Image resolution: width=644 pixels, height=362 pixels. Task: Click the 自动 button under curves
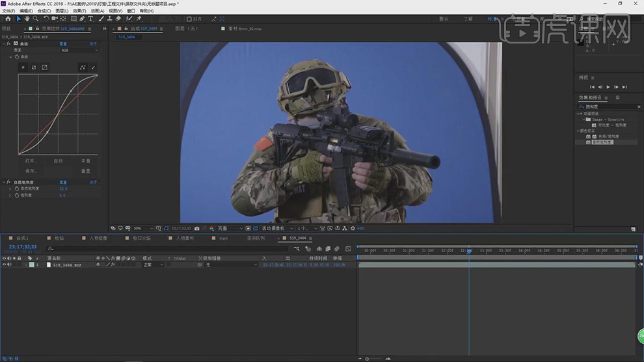(x=59, y=161)
